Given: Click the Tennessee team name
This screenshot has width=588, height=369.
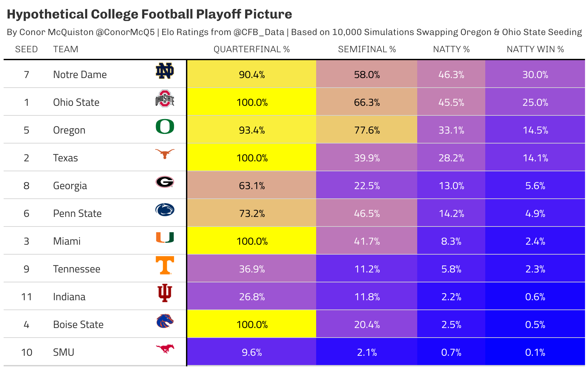Looking at the screenshot, I should tap(77, 269).
